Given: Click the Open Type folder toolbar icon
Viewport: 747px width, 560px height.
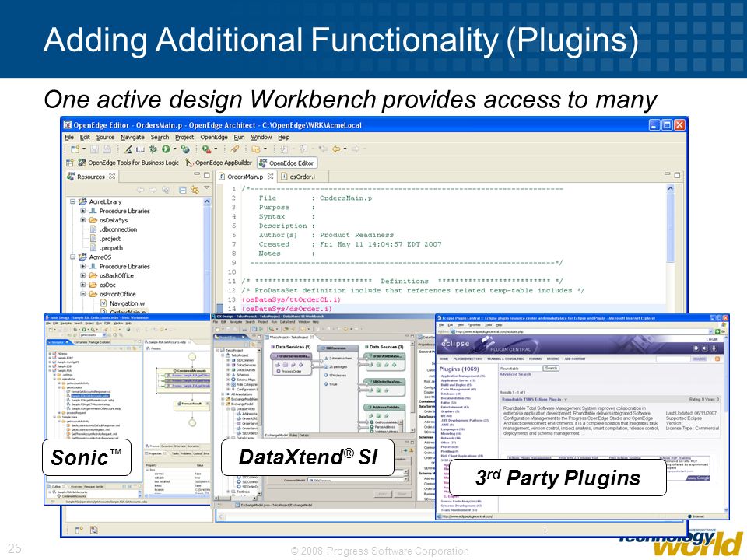Looking at the screenshot, I should click(255, 149).
